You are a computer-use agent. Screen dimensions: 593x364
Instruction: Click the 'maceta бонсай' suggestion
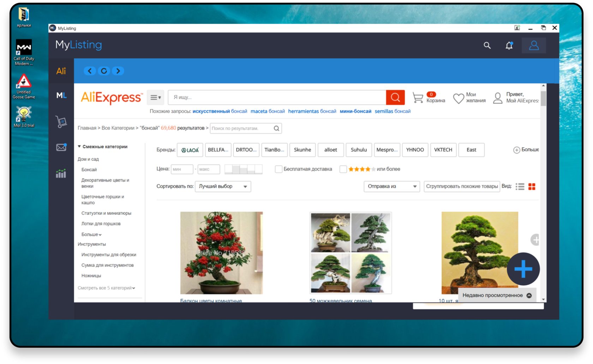pyautogui.click(x=268, y=111)
